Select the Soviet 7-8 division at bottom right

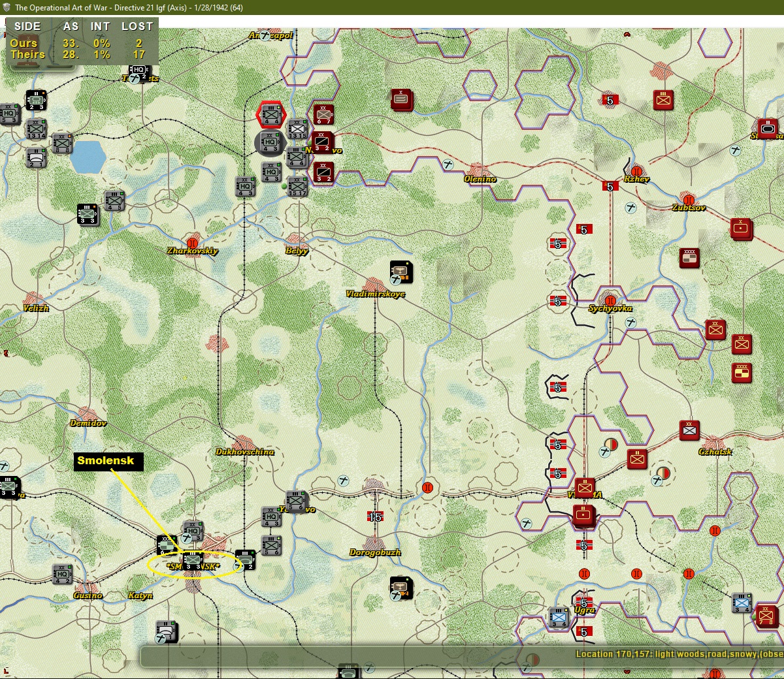[x=766, y=615]
